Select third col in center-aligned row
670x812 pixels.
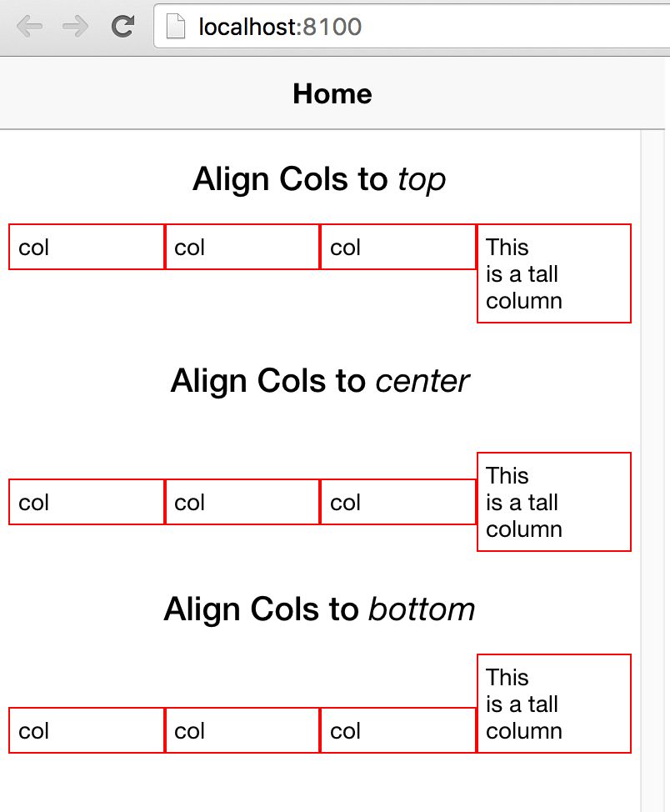398,502
